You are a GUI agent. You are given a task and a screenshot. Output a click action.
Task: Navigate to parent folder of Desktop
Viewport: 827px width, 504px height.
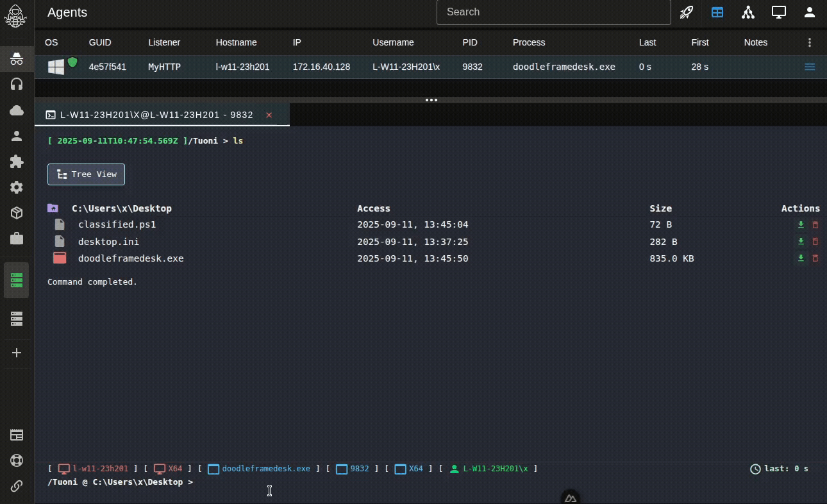point(53,208)
